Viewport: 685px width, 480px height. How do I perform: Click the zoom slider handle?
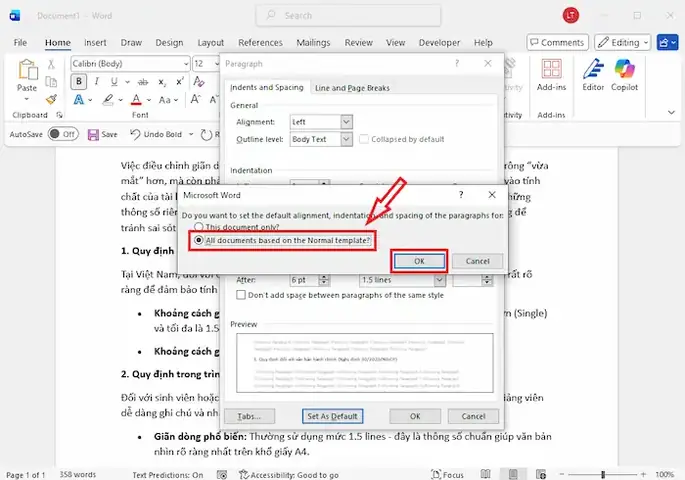click(603, 474)
